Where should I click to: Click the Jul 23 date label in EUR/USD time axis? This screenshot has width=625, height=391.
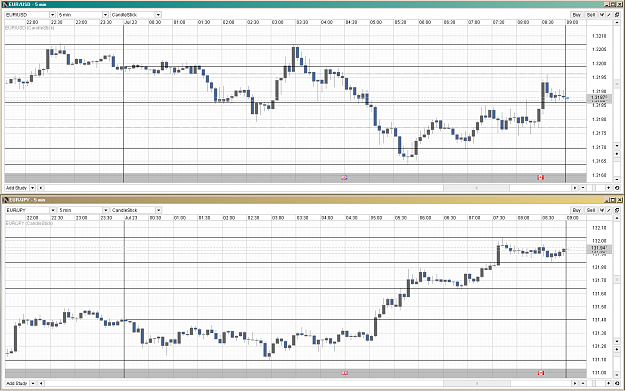tap(131, 22)
